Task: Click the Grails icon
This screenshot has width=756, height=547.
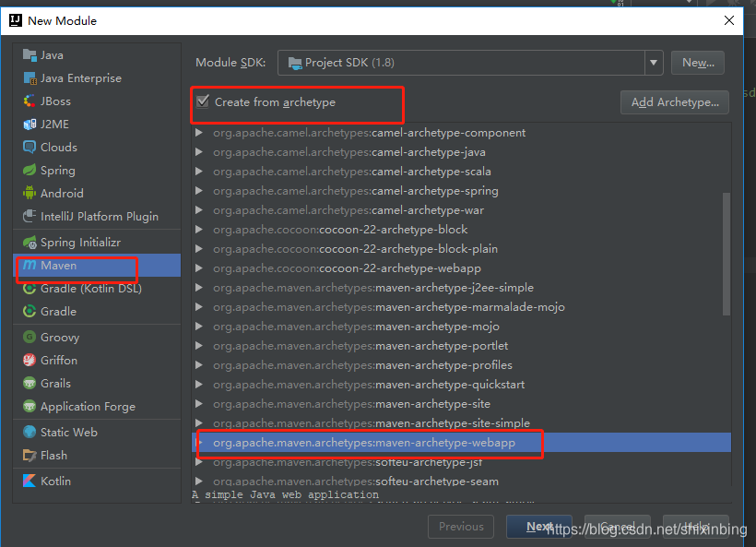Action: coord(30,384)
